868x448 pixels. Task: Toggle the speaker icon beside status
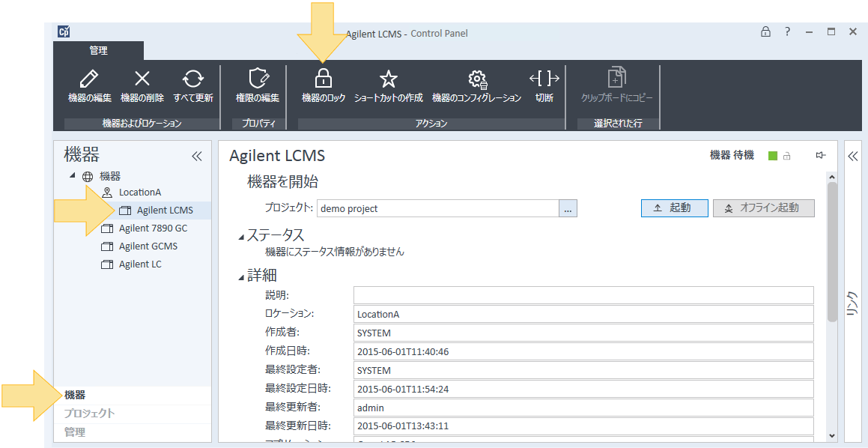coord(821,156)
